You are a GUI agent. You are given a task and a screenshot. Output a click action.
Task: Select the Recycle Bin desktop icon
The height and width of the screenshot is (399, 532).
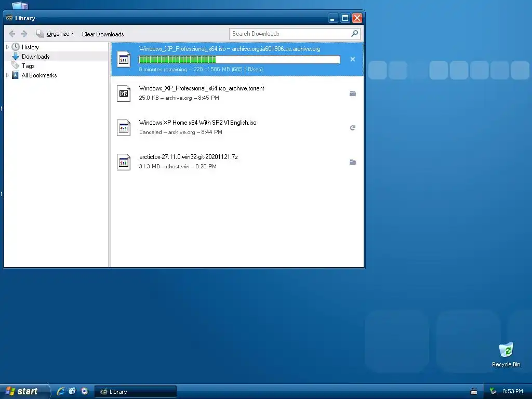(506, 355)
